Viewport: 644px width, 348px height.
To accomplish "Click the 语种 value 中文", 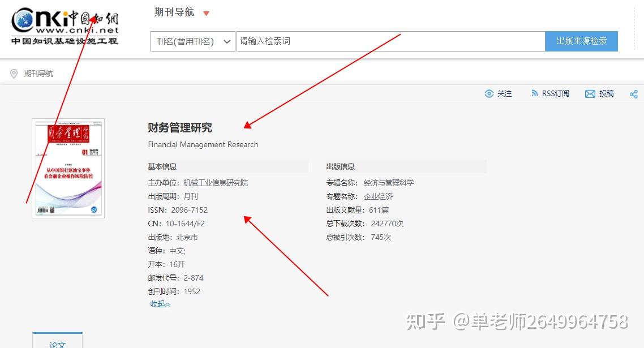I will tap(178, 251).
